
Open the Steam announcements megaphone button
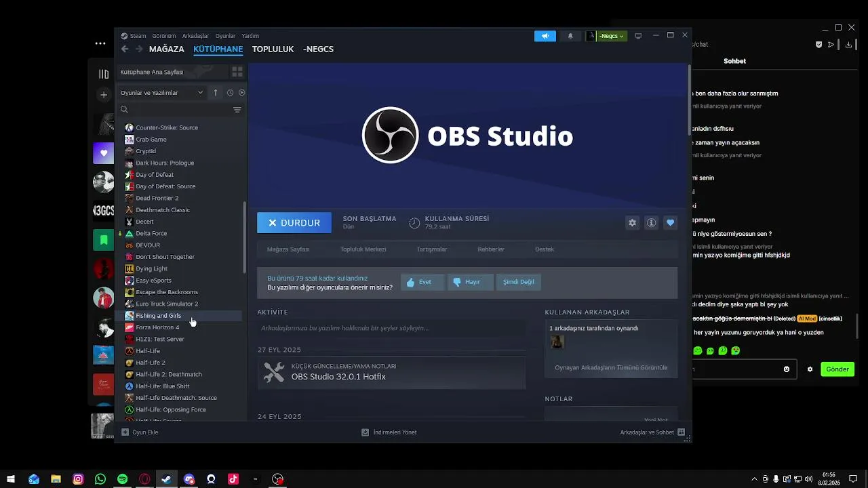(545, 36)
